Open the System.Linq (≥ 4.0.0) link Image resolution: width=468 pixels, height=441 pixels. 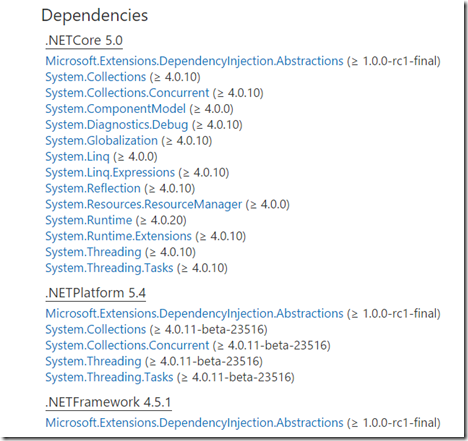point(77,157)
